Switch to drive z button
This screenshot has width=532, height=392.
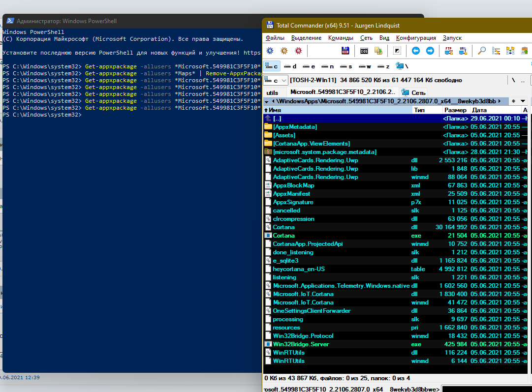[x=383, y=66]
